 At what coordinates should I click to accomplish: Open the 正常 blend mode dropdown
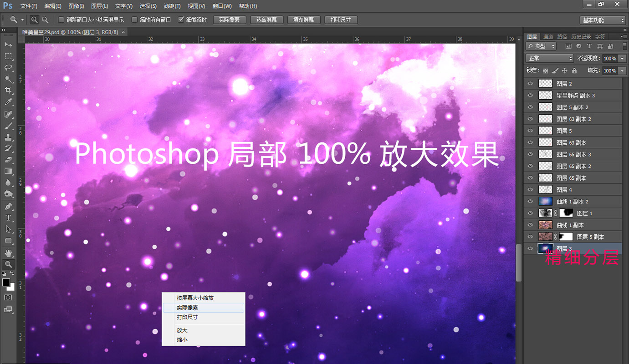(x=550, y=58)
